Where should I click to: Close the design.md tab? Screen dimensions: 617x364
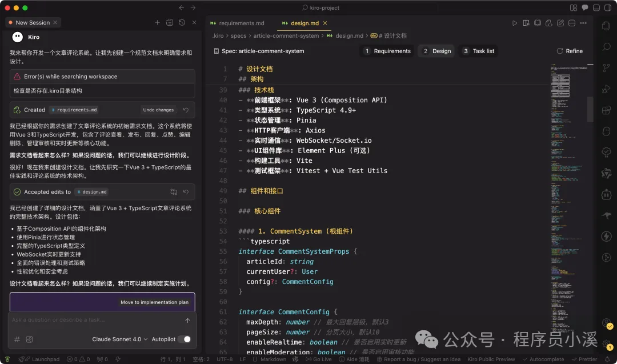(325, 23)
